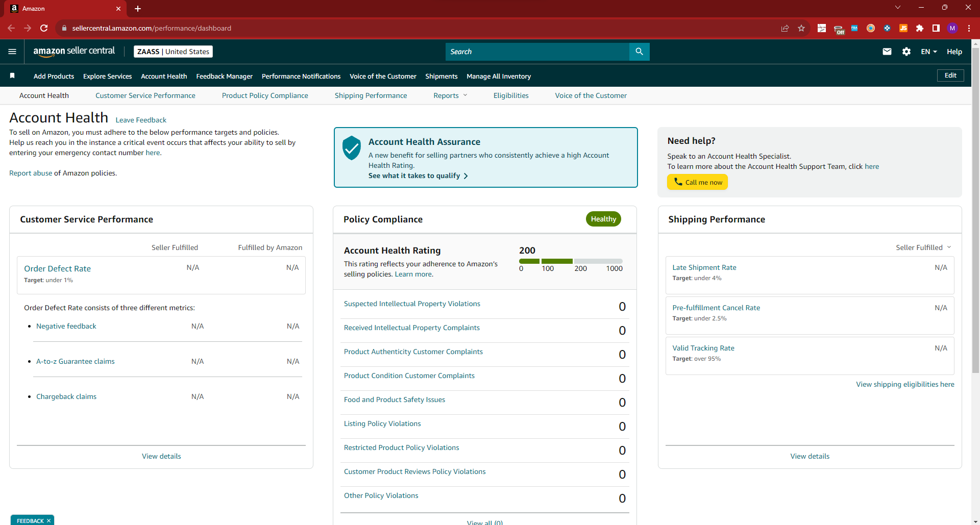This screenshot has height=525, width=980.
Task: Click the bookmark flag icon
Action: tap(12, 76)
